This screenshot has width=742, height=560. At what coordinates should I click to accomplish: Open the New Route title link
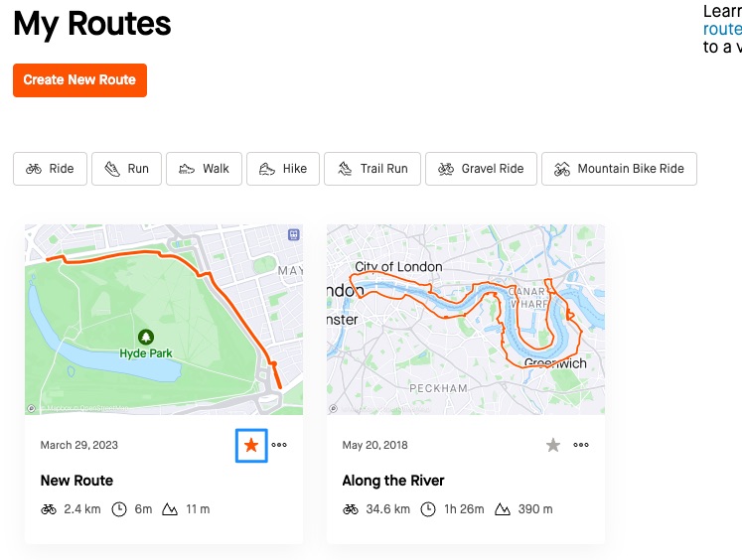tap(76, 481)
